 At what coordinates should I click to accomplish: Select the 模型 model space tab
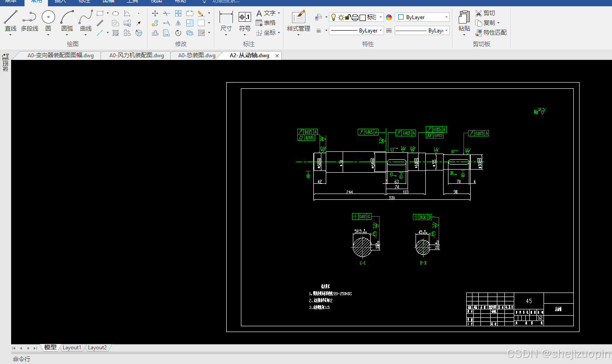(50, 347)
